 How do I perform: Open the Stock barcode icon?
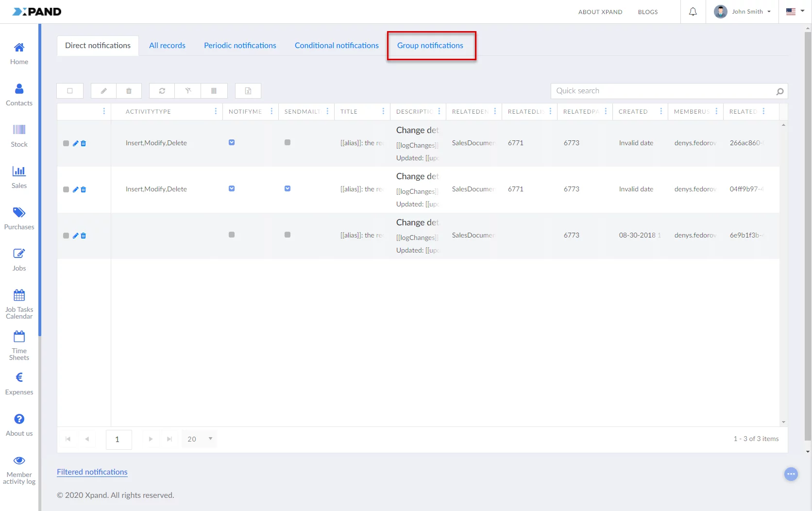(19, 130)
